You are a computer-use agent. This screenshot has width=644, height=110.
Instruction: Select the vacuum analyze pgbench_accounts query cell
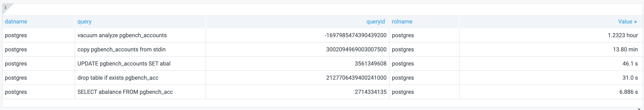click(122, 35)
